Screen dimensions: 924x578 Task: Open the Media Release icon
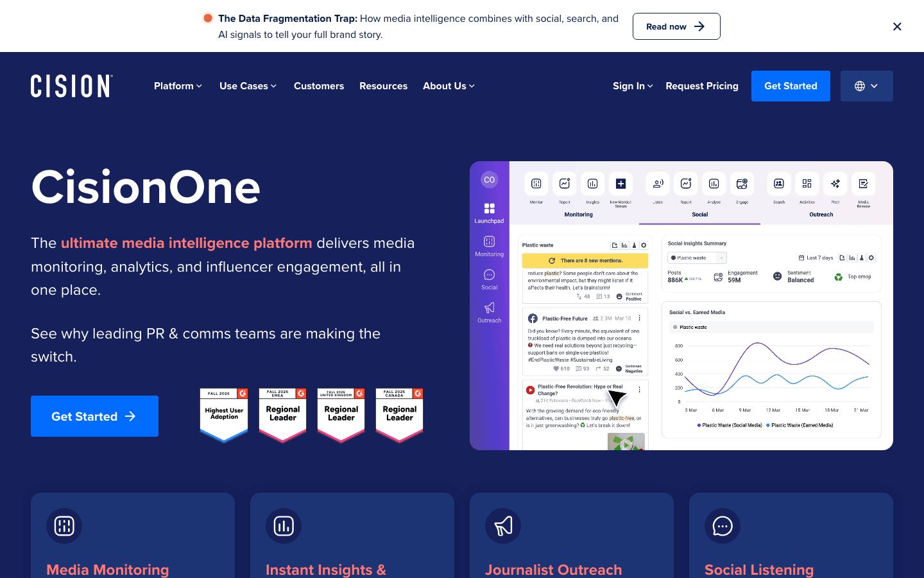tap(864, 184)
